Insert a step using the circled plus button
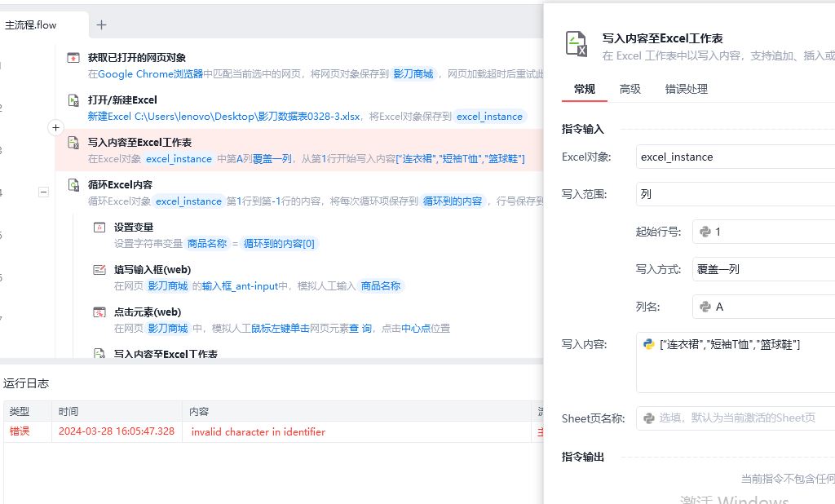This screenshot has height=504, width=835. coord(55,128)
